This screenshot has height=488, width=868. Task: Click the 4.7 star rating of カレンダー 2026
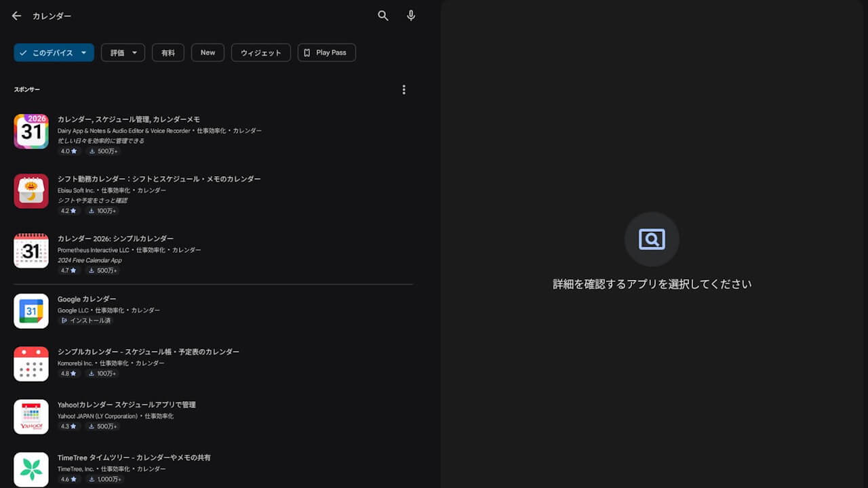point(68,270)
